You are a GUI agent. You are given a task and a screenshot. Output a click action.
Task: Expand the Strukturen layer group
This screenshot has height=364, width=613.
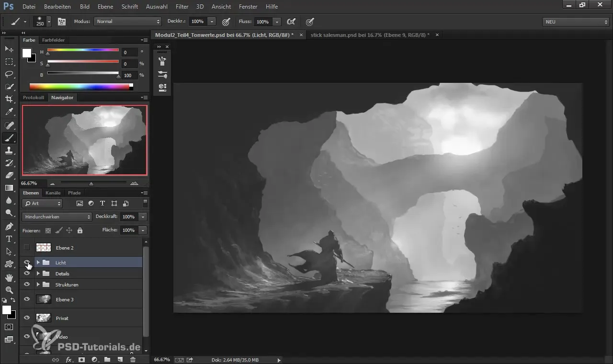pos(38,284)
